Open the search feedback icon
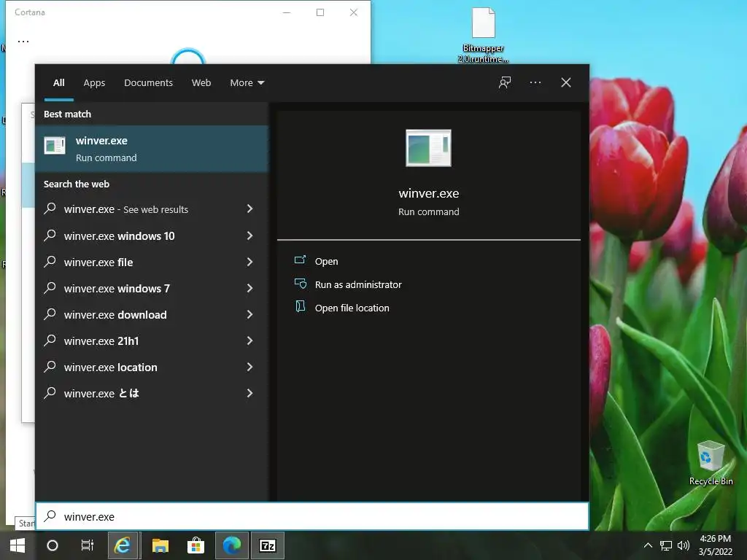The width and height of the screenshot is (747, 560). 505,82
